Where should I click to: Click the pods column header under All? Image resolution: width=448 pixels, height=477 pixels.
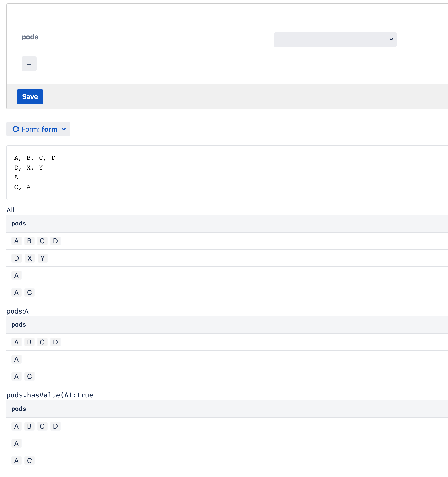click(x=18, y=223)
